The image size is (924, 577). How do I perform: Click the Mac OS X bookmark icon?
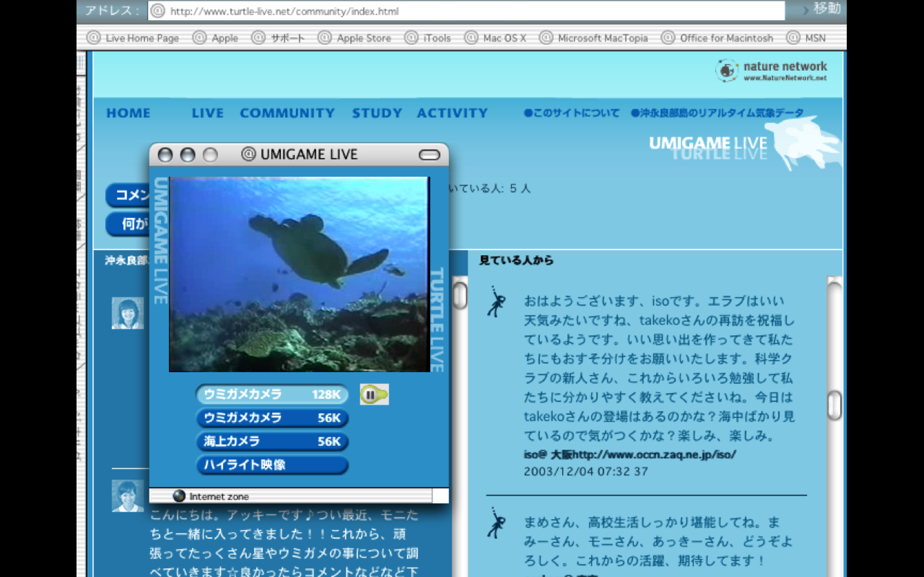click(471, 38)
